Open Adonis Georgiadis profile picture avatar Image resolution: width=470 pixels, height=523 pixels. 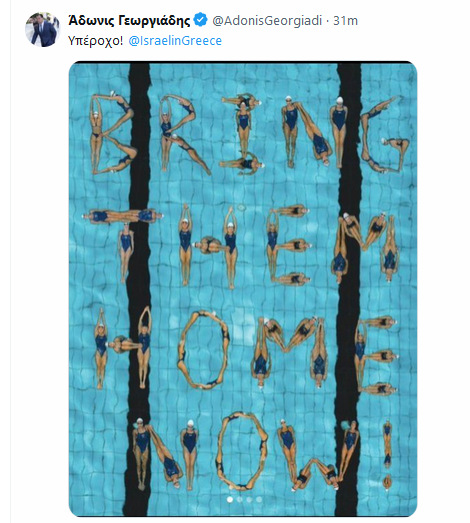pyautogui.click(x=42, y=30)
